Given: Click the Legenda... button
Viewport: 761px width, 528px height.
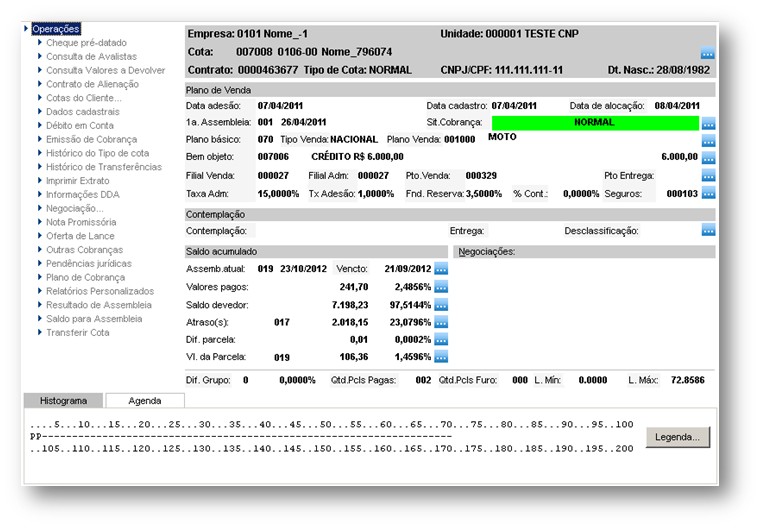Looking at the screenshot, I should 678,437.
